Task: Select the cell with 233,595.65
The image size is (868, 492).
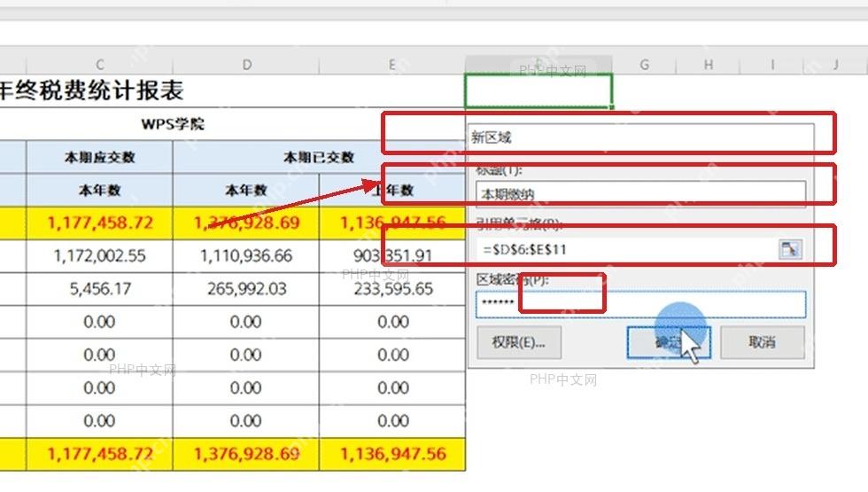Action: tap(392, 289)
